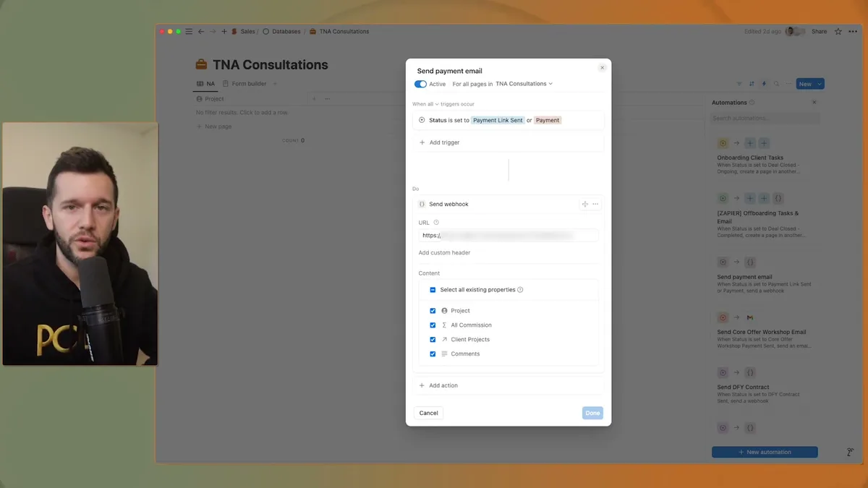Click the new page plus icon in the toolbar
The height and width of the screenshot is (488, 868).
pyautogui.click(x=224, y=31)
